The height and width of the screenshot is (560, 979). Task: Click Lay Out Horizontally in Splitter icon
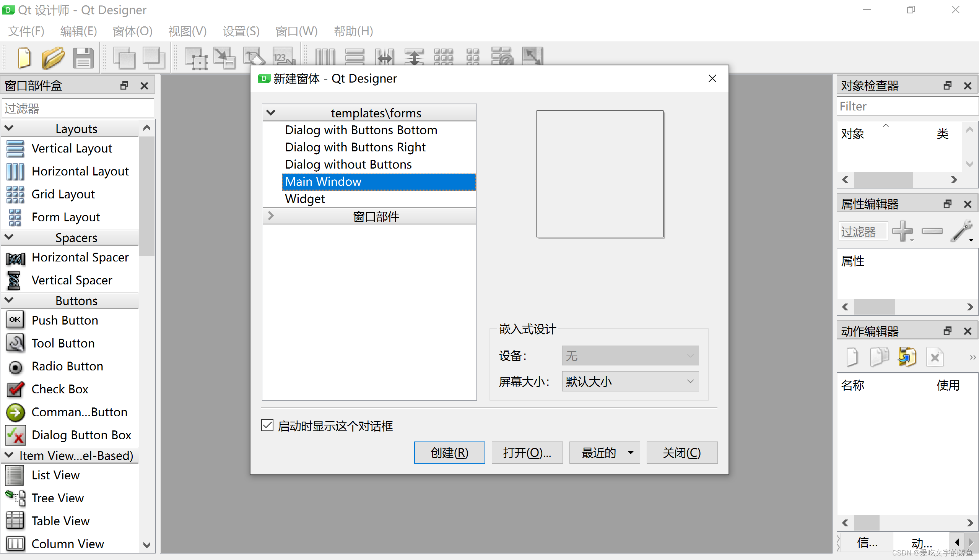(x=384, y=57)
